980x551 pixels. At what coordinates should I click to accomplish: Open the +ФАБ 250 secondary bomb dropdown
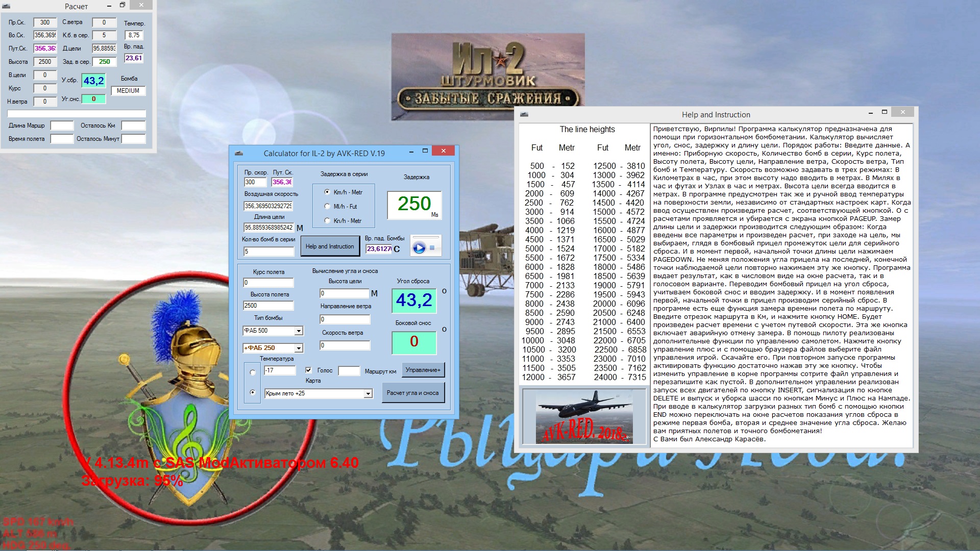(299, 348)
